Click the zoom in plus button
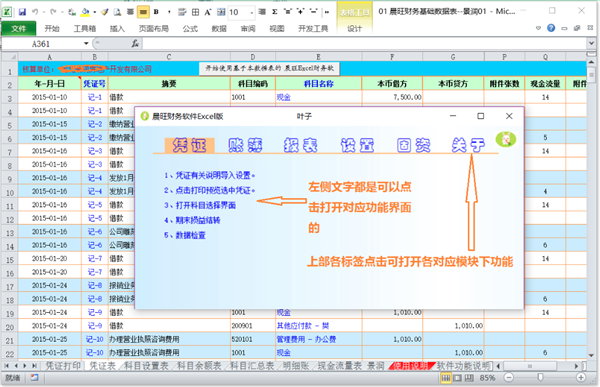Viewport: 600px width, 387px height. pos(581,378)
